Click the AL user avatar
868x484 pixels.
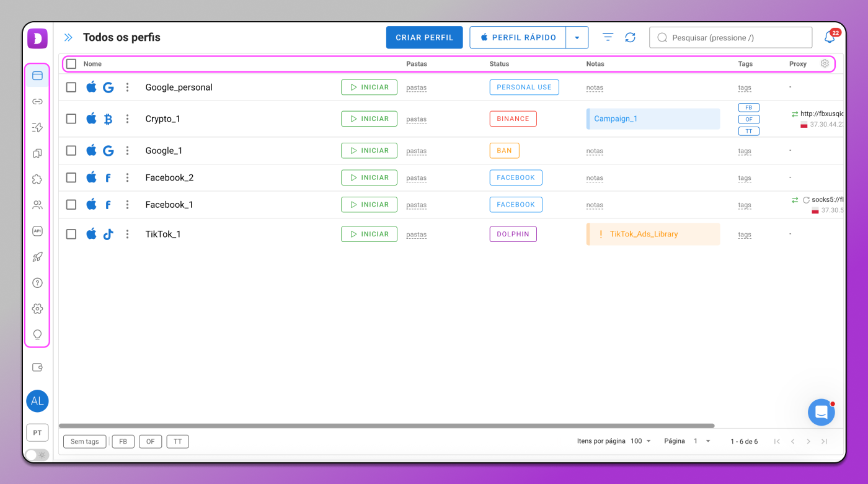coord(37,401)
